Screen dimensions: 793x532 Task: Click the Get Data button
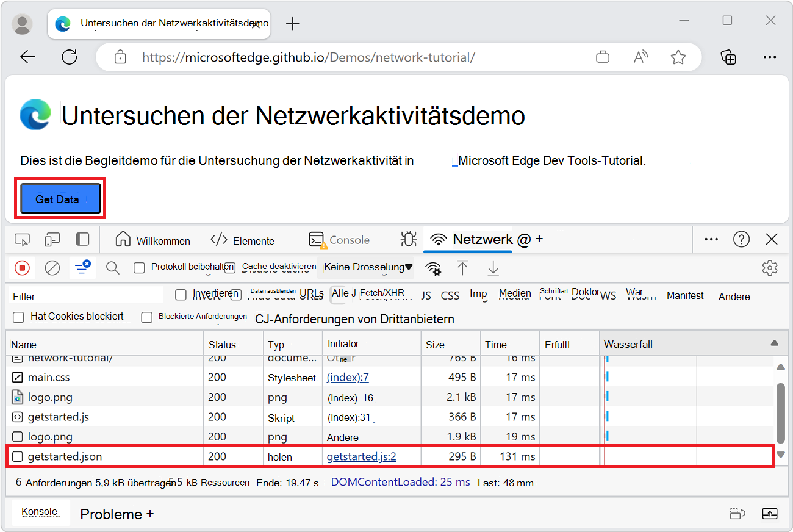[59, 198]
